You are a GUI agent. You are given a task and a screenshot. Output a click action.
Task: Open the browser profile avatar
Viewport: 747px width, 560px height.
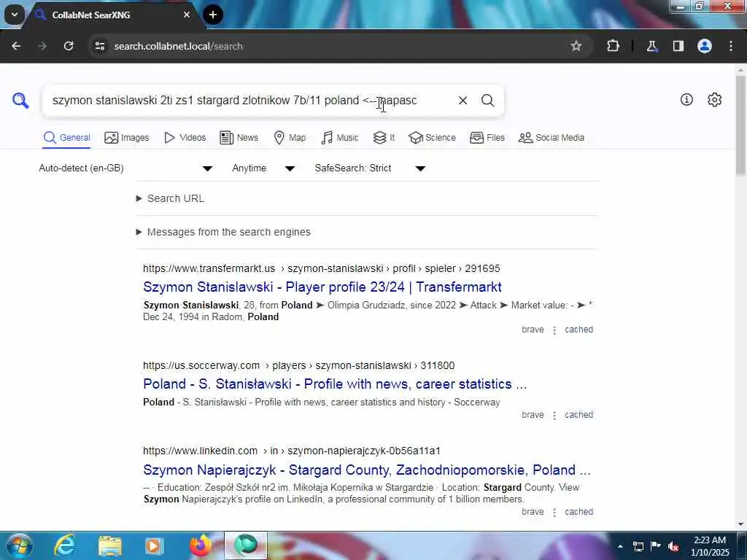tap(705, 46)
